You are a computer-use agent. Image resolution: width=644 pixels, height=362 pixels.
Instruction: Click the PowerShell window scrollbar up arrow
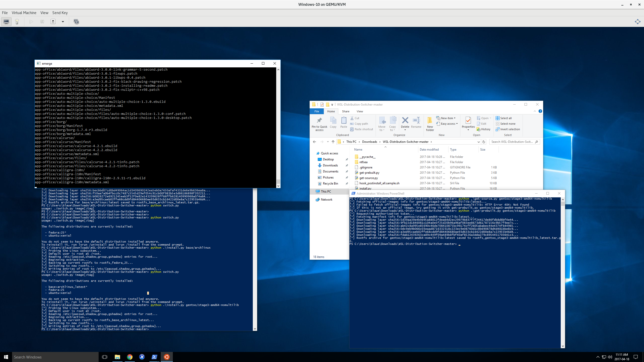click(563, 199)
